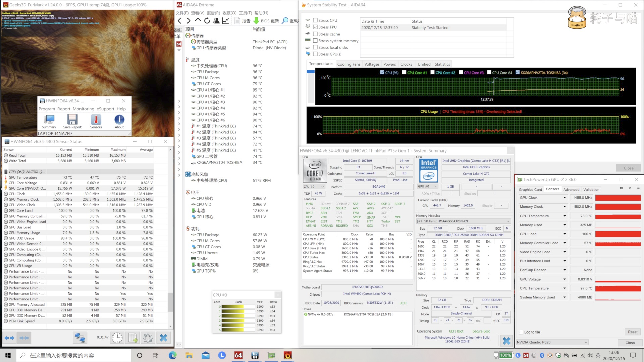The height and width of the screenshot is (362, 644).
Task: Open FurMark taskbar icon
Action: [x=288, y=355]
